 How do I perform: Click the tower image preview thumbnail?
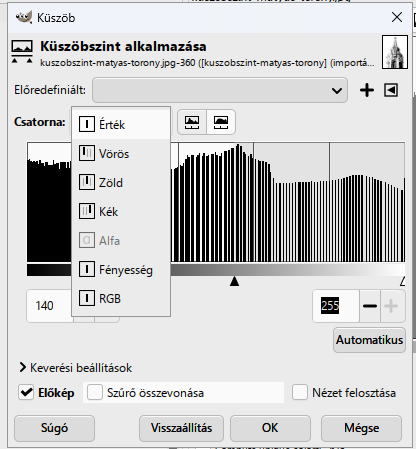click(395, 52)
